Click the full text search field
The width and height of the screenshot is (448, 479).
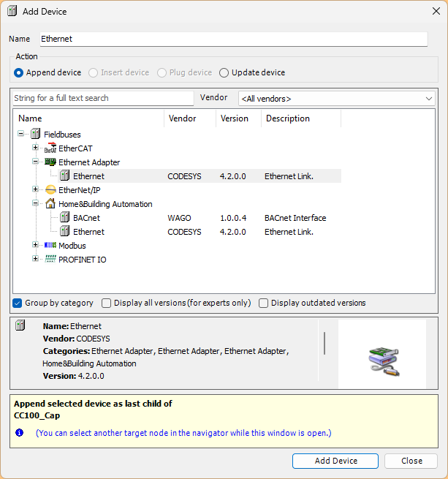pos(103,98)
